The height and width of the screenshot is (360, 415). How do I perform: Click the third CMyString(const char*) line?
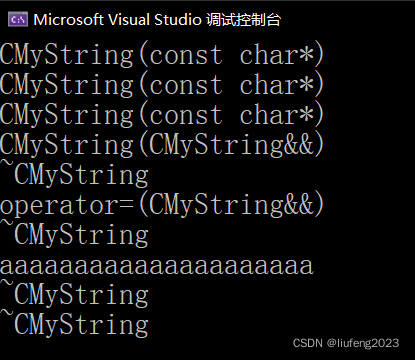162,115
